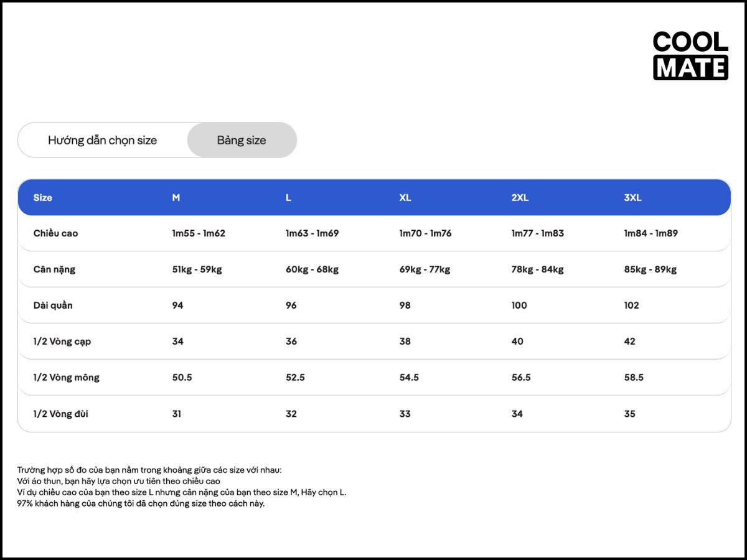The image size is (747, 560).
Task: Click the 69kg - 77kg weight cell
Action: click(x=425, y=269)
